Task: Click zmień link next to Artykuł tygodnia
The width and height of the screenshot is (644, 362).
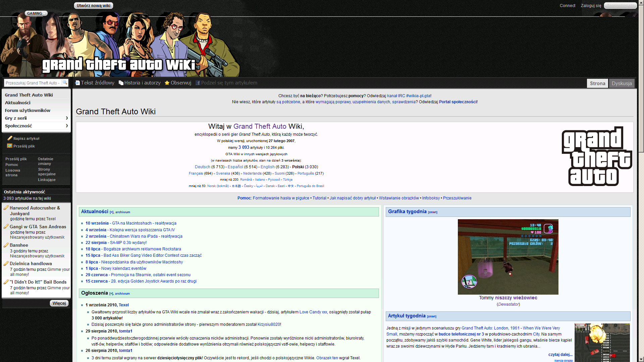Action: coord(432,316)
